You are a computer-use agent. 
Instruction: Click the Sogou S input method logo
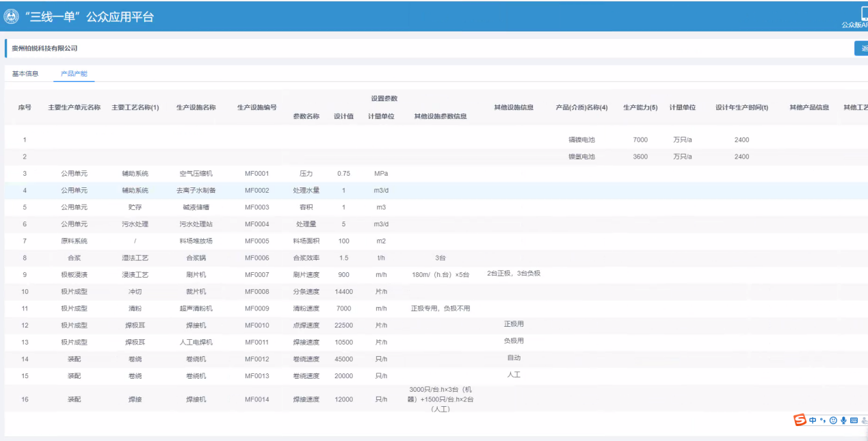(x=800, y=420)
